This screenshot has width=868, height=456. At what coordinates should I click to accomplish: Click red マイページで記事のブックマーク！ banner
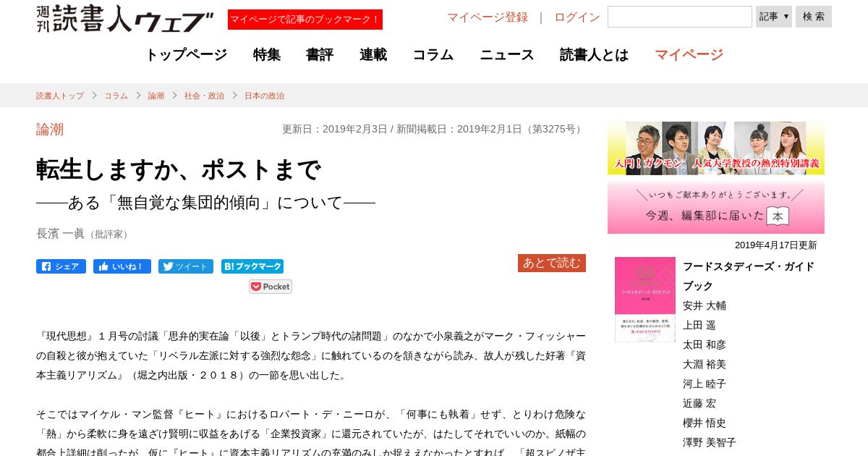305,20
